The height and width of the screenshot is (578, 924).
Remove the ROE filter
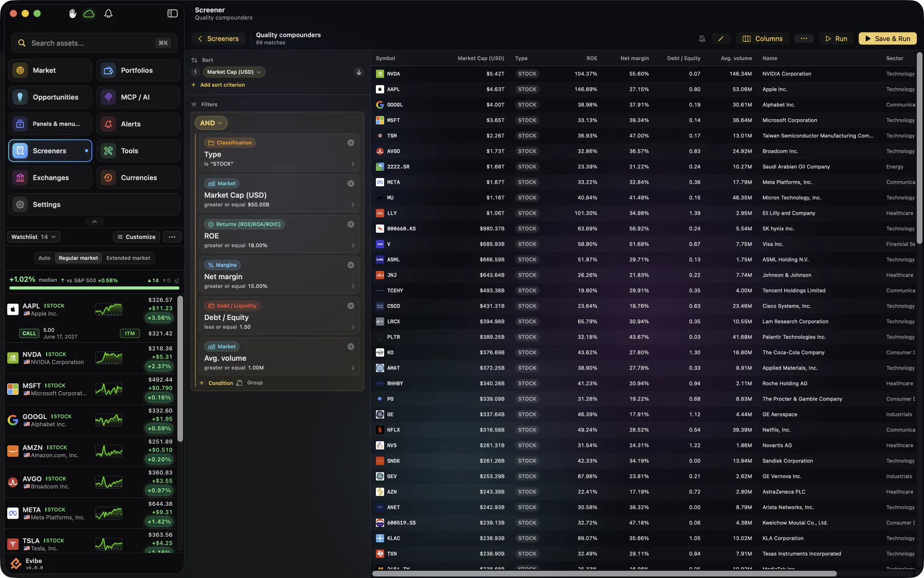tap(351, 224)
